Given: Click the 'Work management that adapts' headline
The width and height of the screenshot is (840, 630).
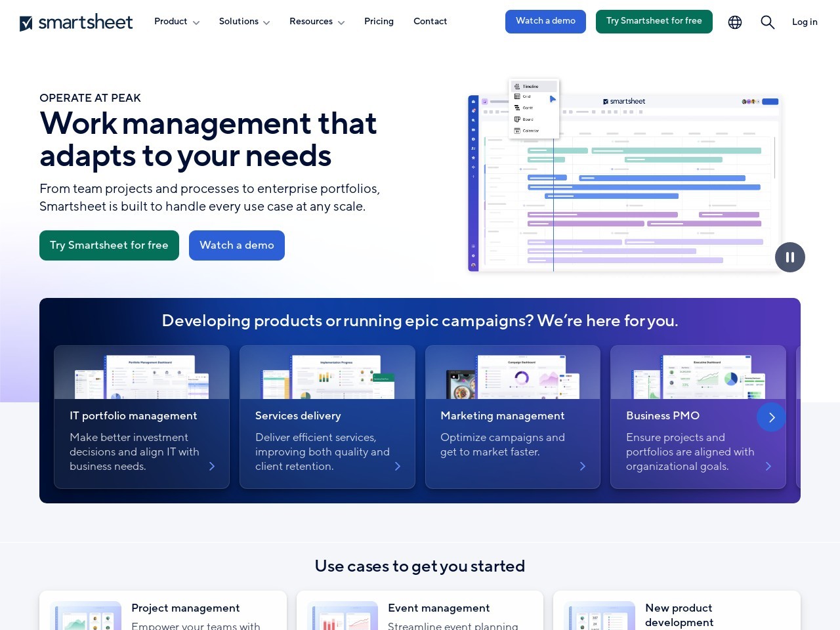Looking at the screenshot, I should 209,139.
